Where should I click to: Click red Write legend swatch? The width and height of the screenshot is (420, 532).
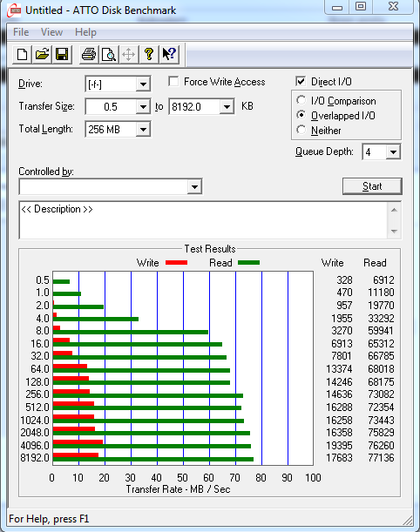pos(176,263)
